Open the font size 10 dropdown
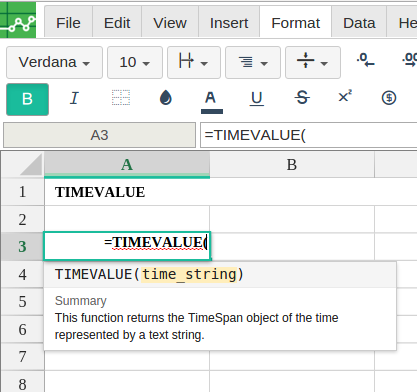This screenshot has width=417, height=392. (135, 62)
